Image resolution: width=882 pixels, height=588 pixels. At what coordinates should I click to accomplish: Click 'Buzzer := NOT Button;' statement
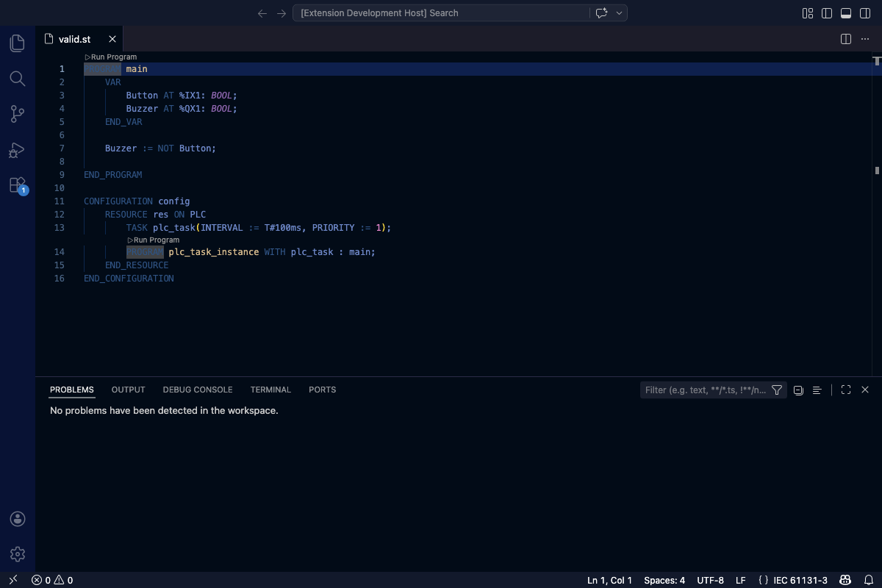[x=160, y=148]
